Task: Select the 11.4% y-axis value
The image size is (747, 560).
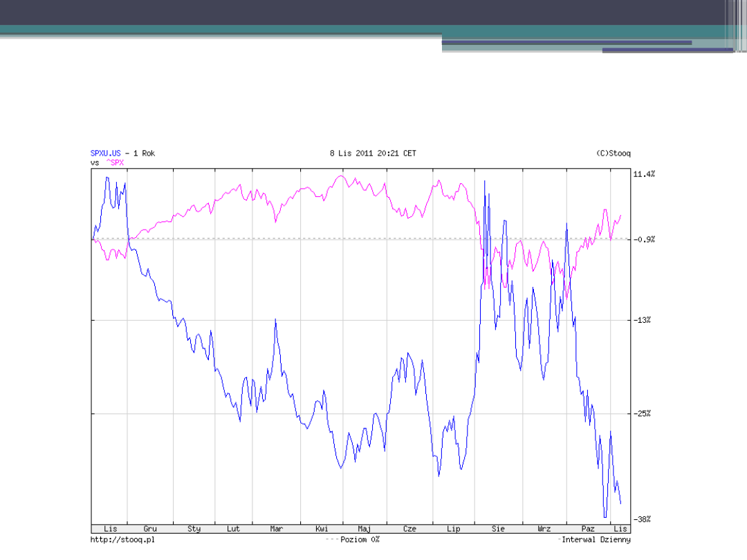Action: point(644,174)
